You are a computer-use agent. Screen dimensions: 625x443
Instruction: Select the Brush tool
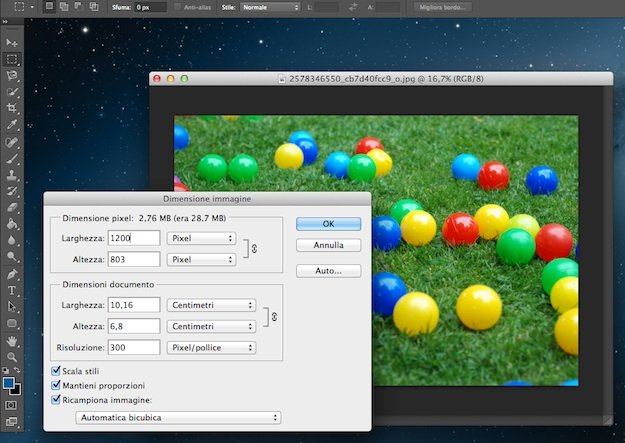point(12,159)
